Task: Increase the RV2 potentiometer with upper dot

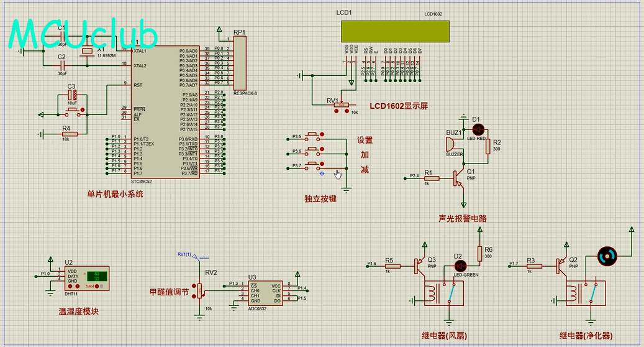Action: tap(194, 286)
